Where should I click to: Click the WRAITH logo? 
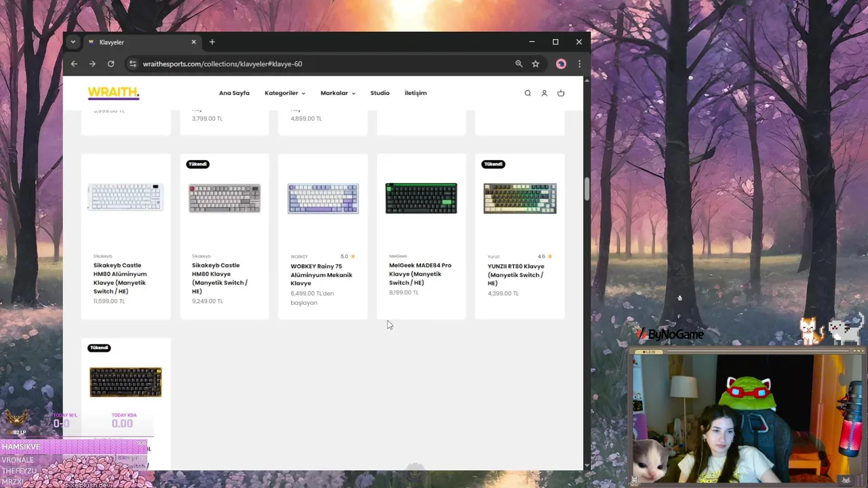pos(113,93)
